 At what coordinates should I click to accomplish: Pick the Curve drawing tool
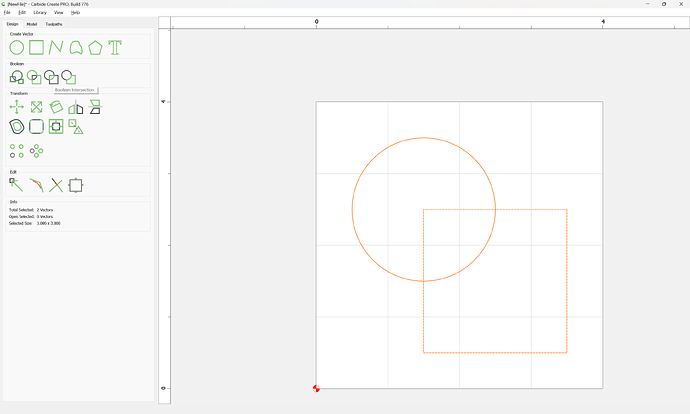point(76,48)
